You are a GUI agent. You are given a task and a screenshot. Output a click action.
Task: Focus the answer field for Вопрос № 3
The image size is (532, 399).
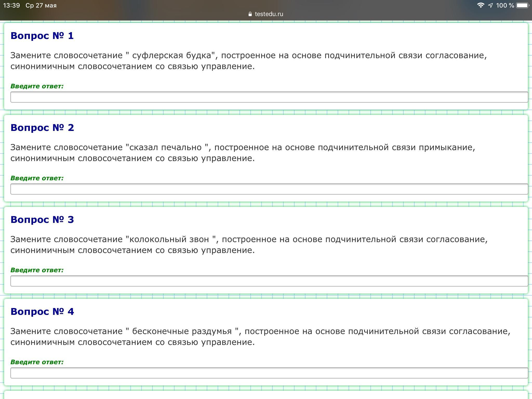269,281
